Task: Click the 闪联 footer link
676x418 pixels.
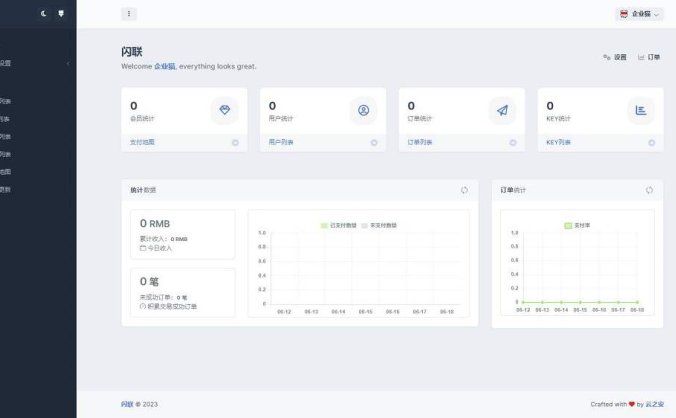Action: (x=127, y=404)
